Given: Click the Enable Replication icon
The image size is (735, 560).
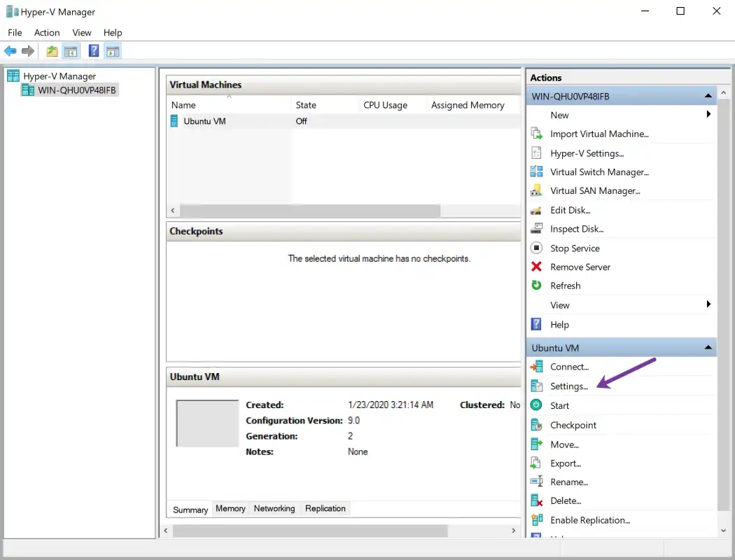Looking at the screenshot, I should pyautogui.click(x=536, y=520).
